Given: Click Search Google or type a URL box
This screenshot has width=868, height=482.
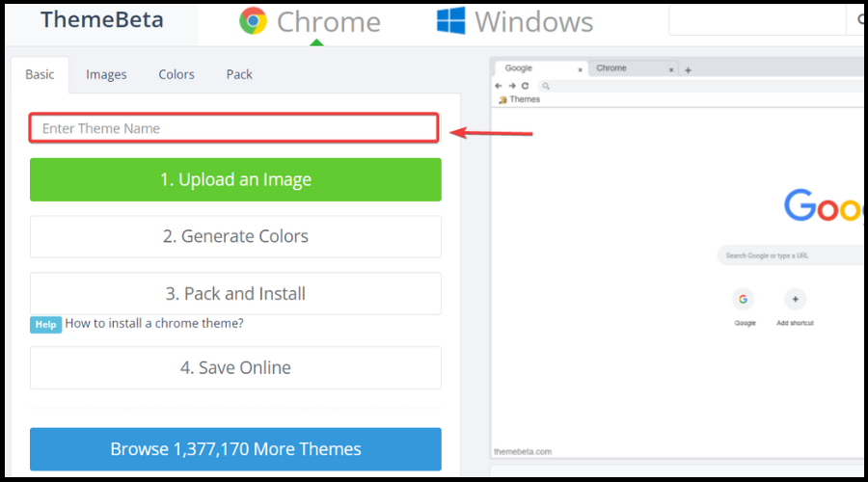Looking at the screenshot, I should pyautogui.click(x=791, y=255).
